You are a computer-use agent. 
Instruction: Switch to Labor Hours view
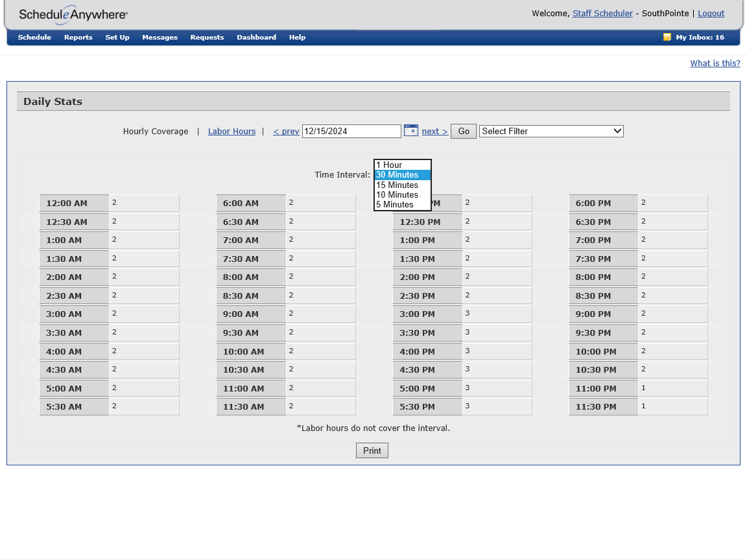pyautogui.click(x=231, y=132)
